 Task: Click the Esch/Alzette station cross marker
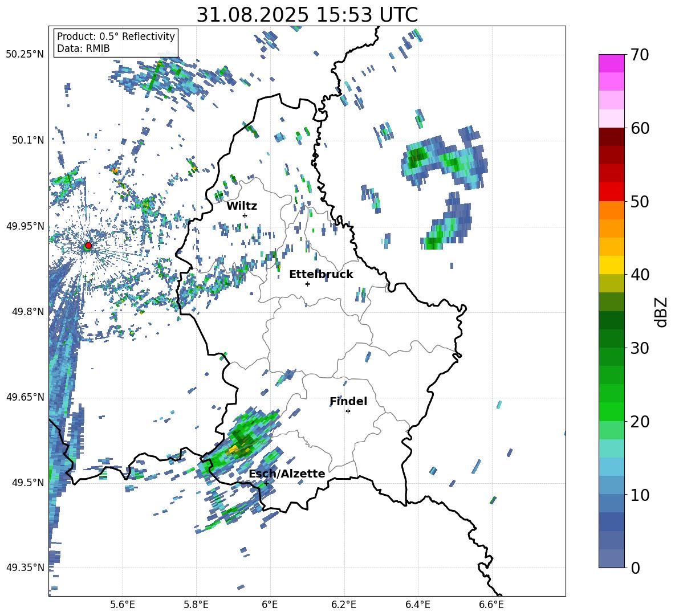[266, 483]
